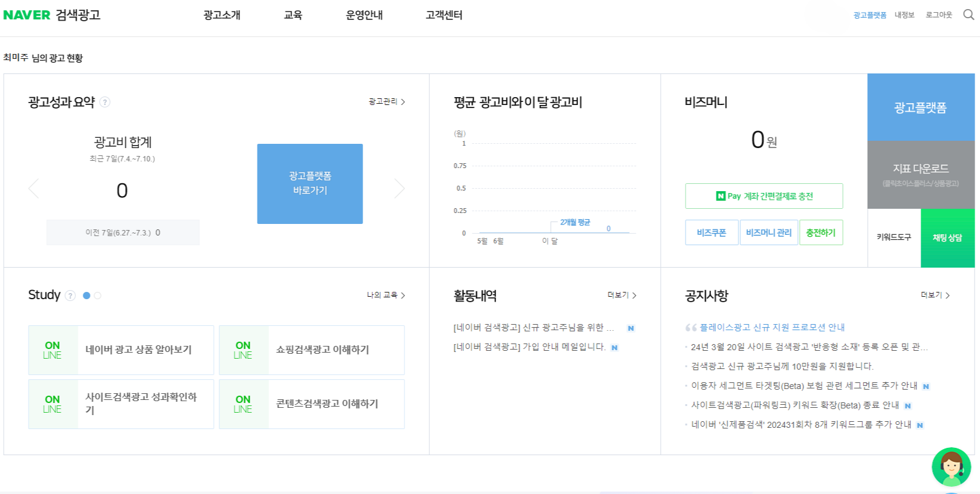
Task: Open 신제품검색 키워드그룹 추가 안내 notice
Action: [x=801, y=425]
